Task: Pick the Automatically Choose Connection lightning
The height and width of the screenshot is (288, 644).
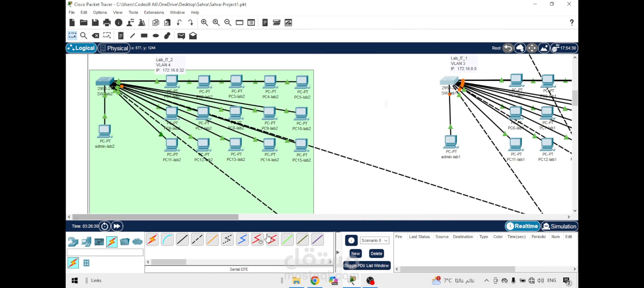Action: (x=152, y=239)
